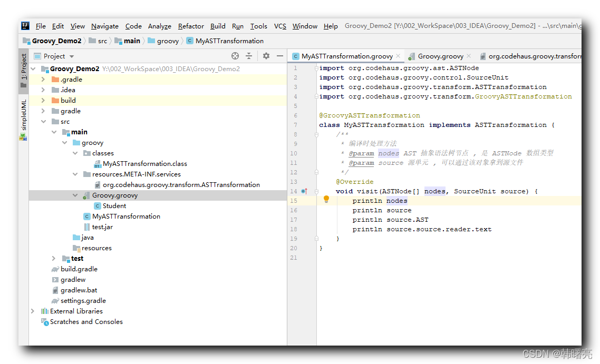600x364 pixels.
Task: Open the Refactor menu
Action: click(191, 26)
